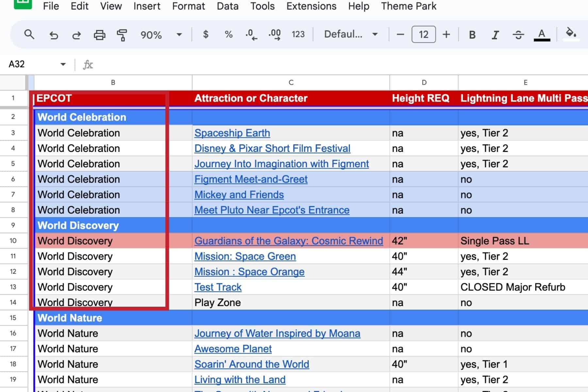Open the fill color picker
Viewport: 588px width, 392px height.
[x=571, y=34]
